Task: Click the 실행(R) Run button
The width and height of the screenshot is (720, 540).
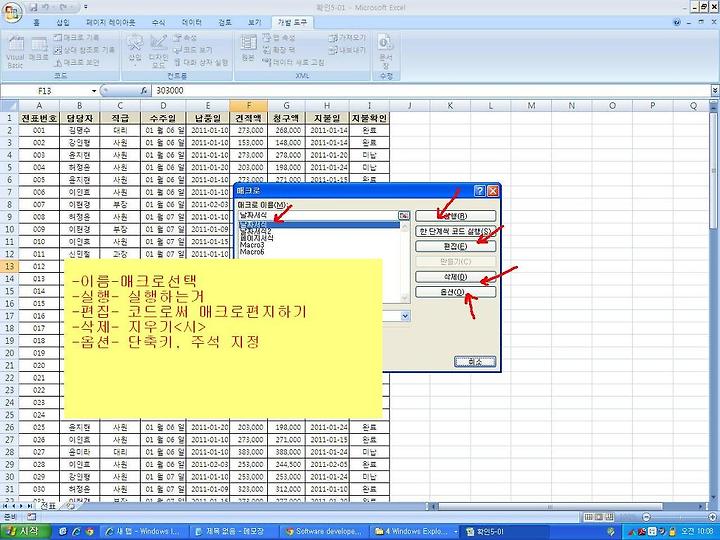Action: (x=456, y=216)
